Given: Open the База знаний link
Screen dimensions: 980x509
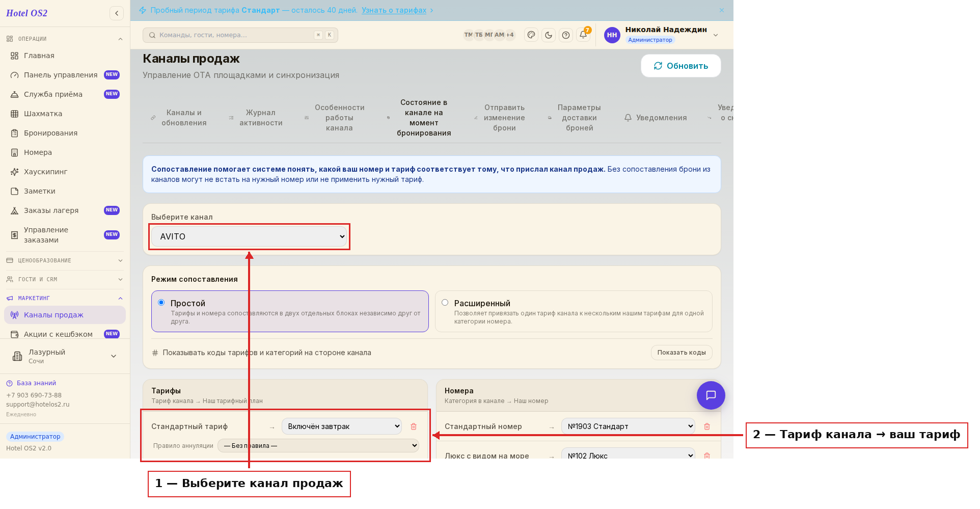Looking at the screenshot, I should pyautogui.click(x=31, y=383).
